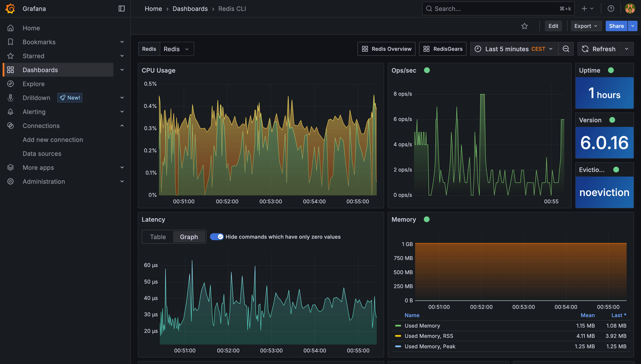This screenshot has width=641, height=364.
Task: Open Administration in the sidebar menu
Action: pyautogui.click(x=44, y=182)
